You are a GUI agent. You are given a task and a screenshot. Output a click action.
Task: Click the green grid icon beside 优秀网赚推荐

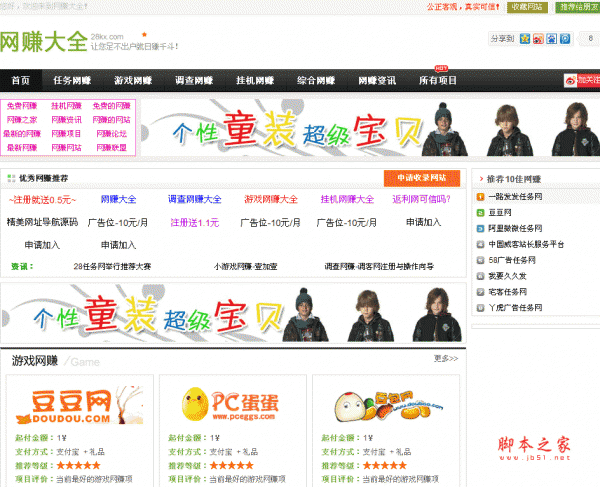pyautogui.click(x=11, y=178)
